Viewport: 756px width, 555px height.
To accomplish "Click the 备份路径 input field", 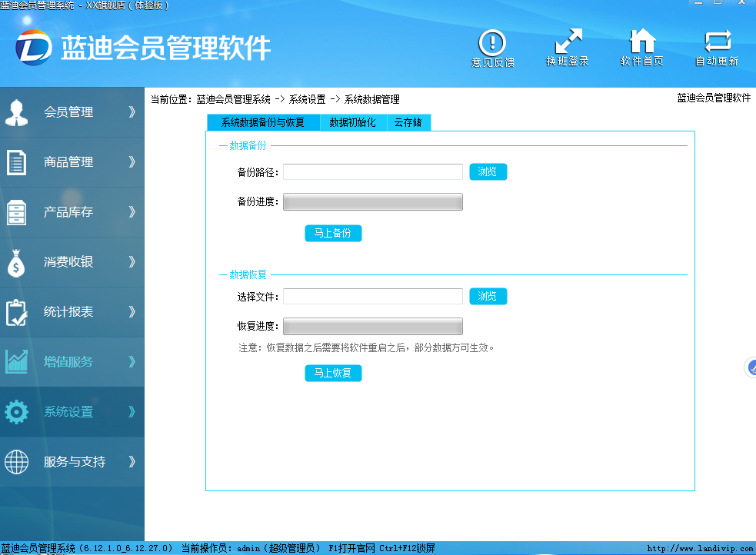I will 373,172.
